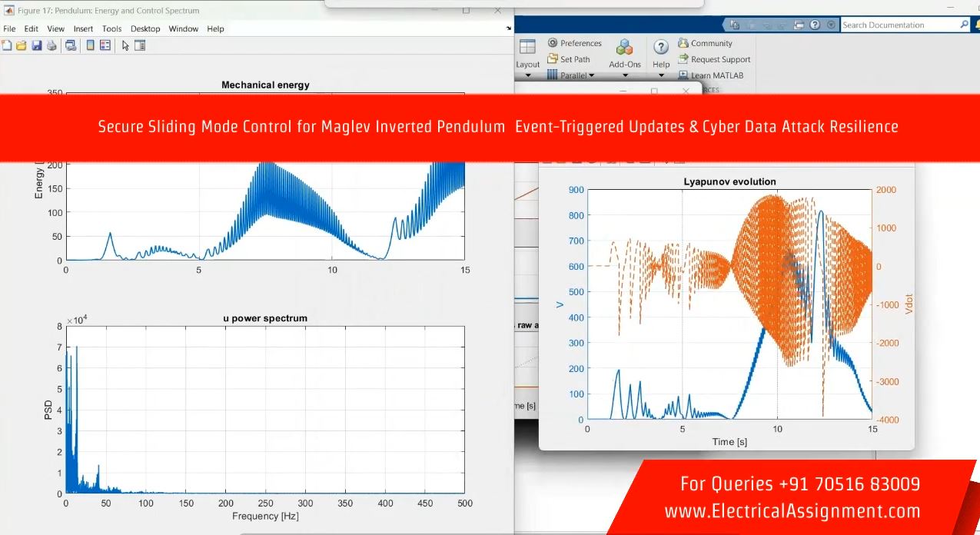
Task: Toggle the Edit Plot arrow tool
Action: 125,45
